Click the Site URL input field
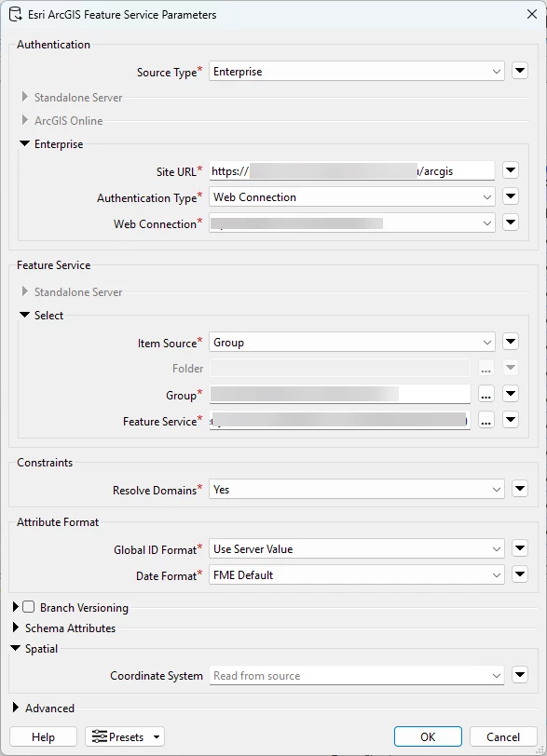 pos(351,171)
